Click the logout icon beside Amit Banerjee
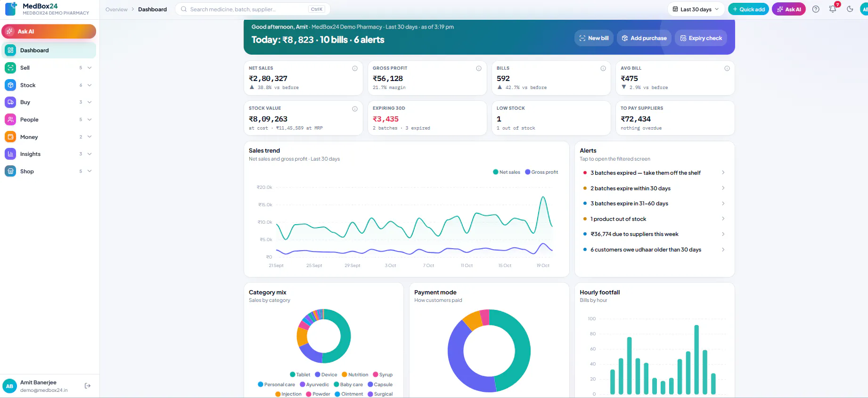The height and width of the screenshot is (398, 868). click(x=88, y=386)
